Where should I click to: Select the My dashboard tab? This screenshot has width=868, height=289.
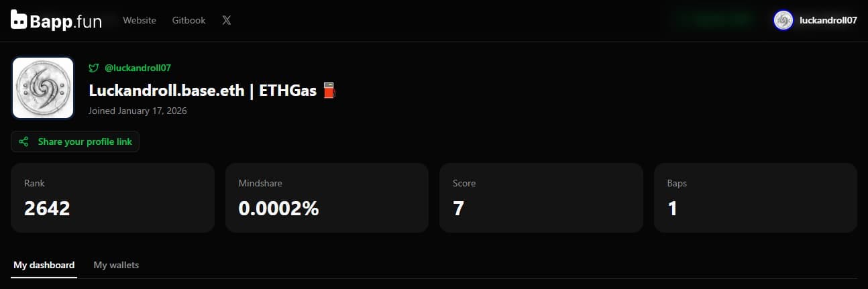coord(44,265)
